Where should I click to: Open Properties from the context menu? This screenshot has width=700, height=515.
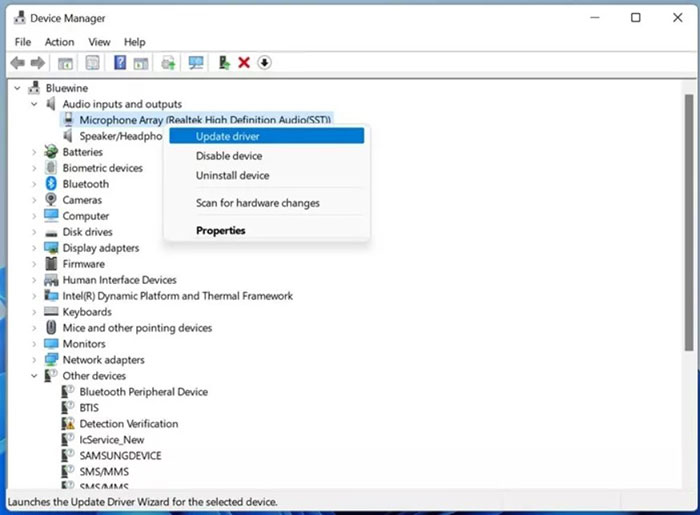(x=221, y=230)
